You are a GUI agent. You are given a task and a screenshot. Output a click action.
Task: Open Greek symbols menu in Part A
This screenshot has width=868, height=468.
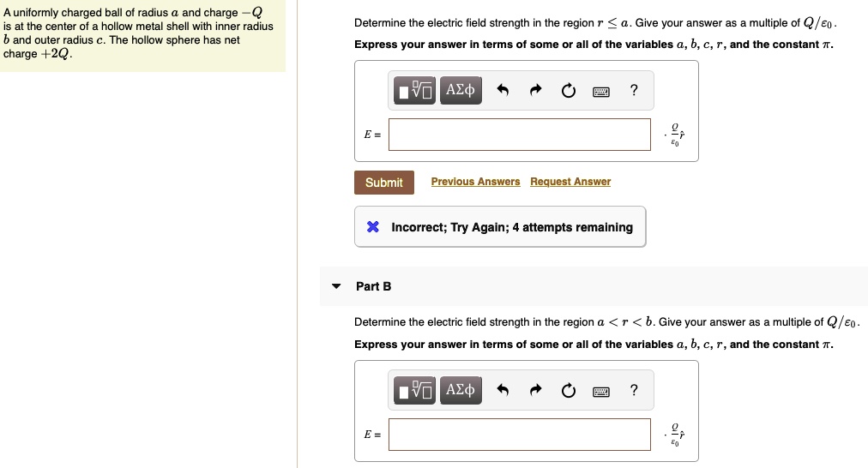(461, 90)
